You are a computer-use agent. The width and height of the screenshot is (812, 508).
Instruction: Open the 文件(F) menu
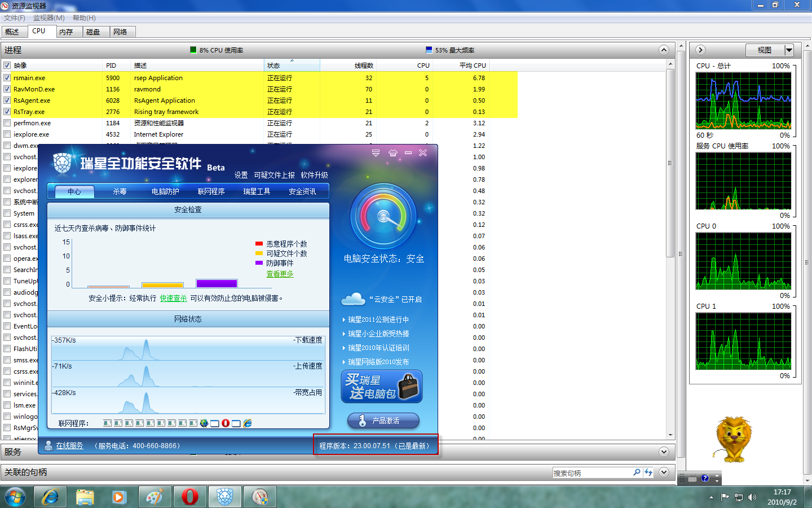15,18
